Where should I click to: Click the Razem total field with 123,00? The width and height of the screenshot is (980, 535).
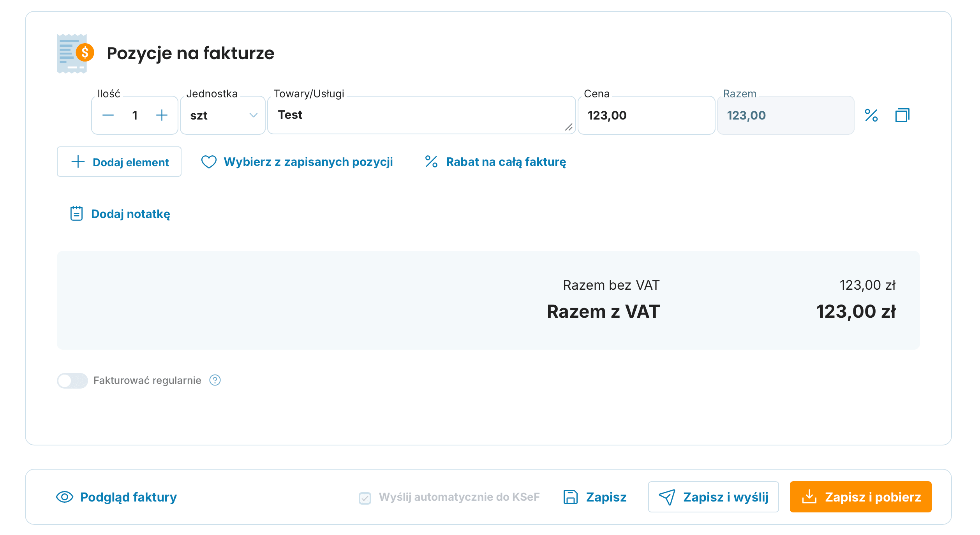tap(786, 115)
